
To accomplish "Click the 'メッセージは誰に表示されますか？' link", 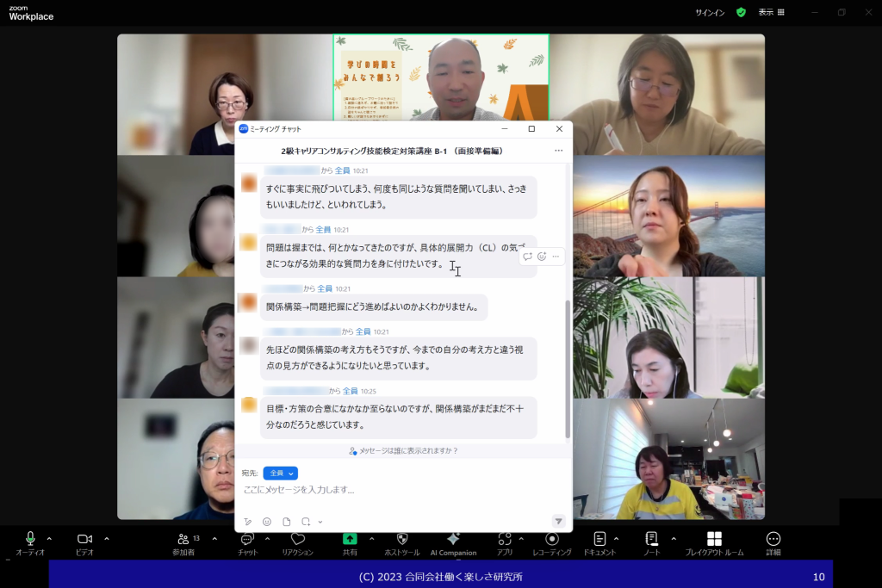I will tap(403, 451).
